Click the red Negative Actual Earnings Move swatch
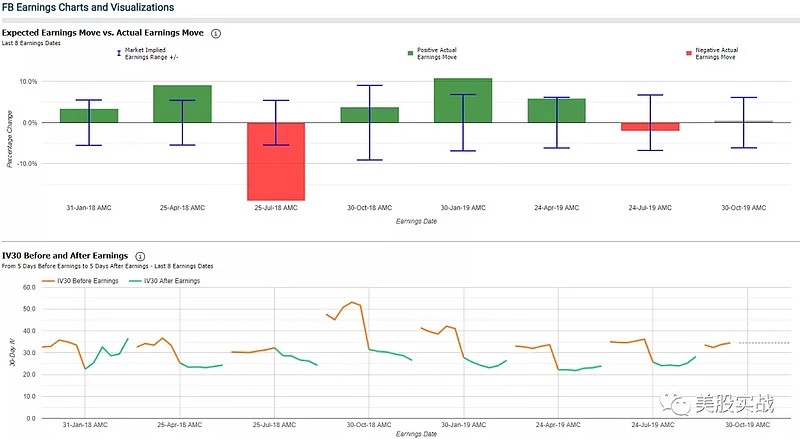The width and height of the screenshot is (800, 439). pos(689,53)
